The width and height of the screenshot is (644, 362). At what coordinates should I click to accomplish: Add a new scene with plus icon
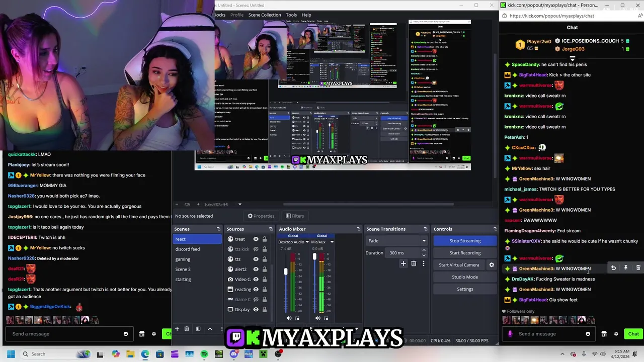click(x=177, y=329)
